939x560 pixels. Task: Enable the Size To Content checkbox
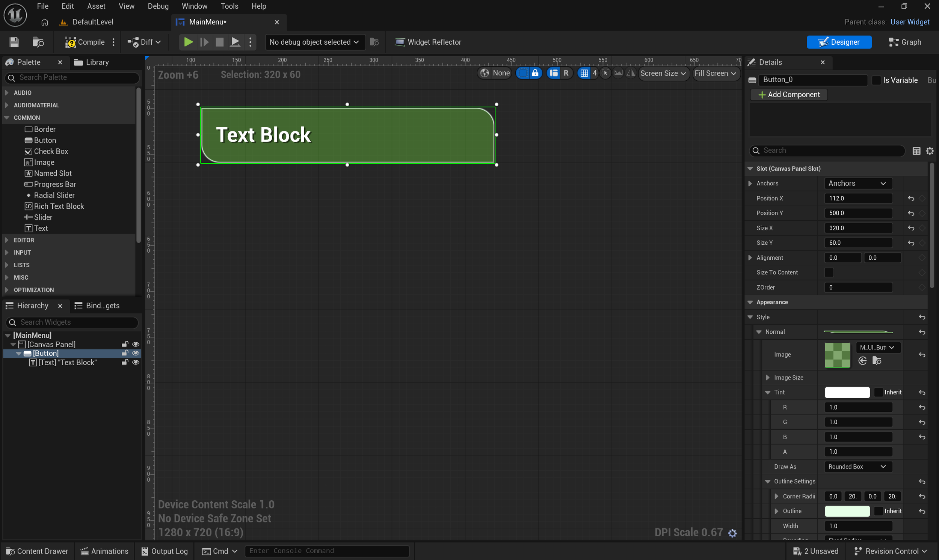pyautogui.click(x=829, y=272)
